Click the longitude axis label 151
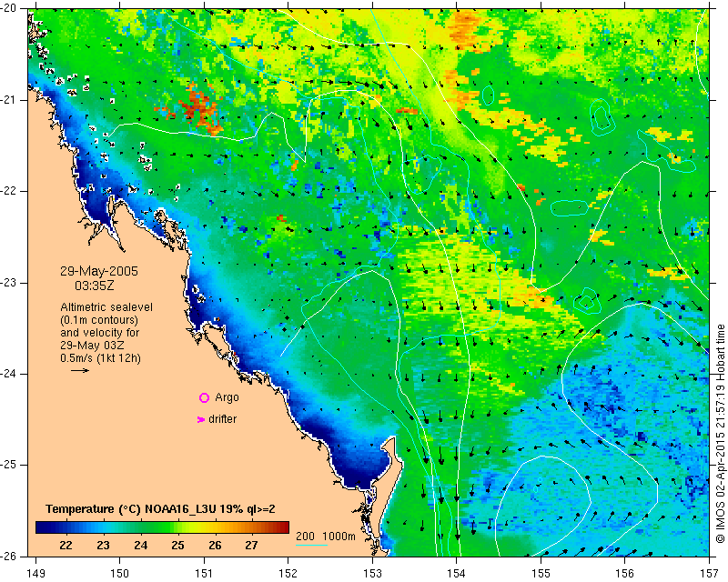The image size is (728, 582). pos(204,574)
